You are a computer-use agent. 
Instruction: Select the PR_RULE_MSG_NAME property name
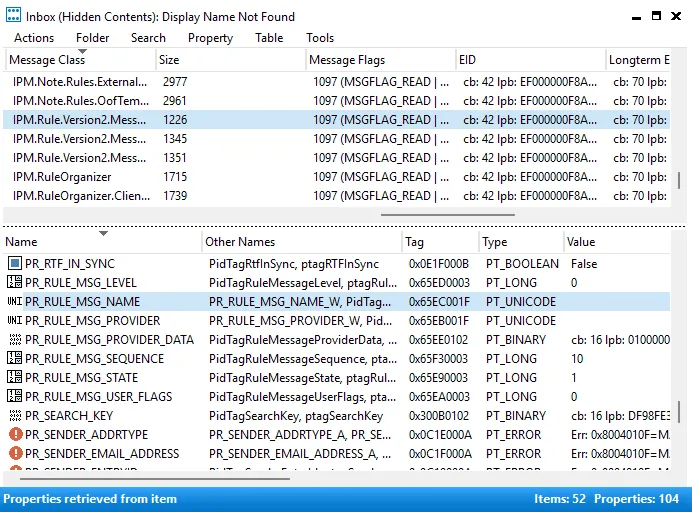tap(83, 301)
